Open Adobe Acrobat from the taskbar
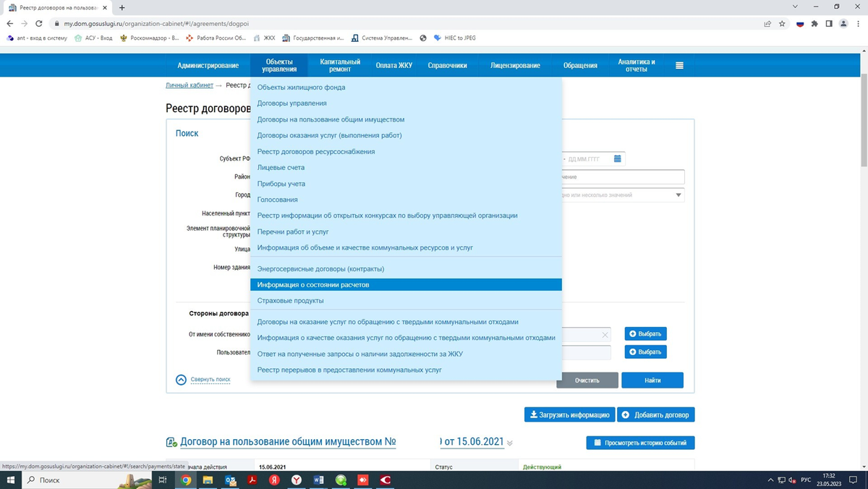The height and width of the screenshot is (489, 868). [x=251, y=479]
